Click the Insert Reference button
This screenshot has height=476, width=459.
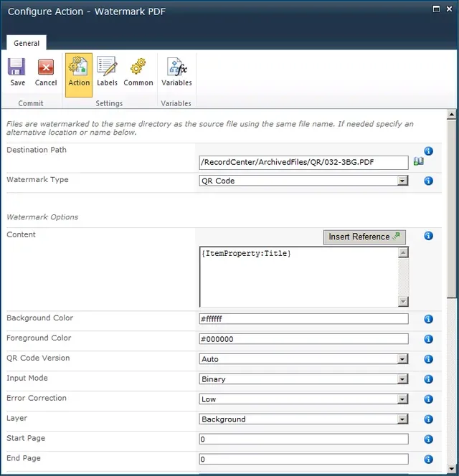(364, 237)
